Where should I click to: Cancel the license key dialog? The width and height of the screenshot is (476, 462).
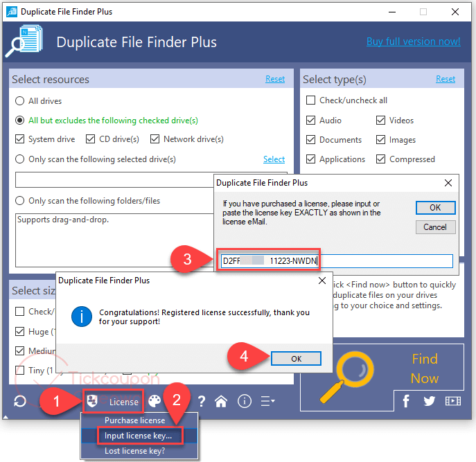click(435, 227)
